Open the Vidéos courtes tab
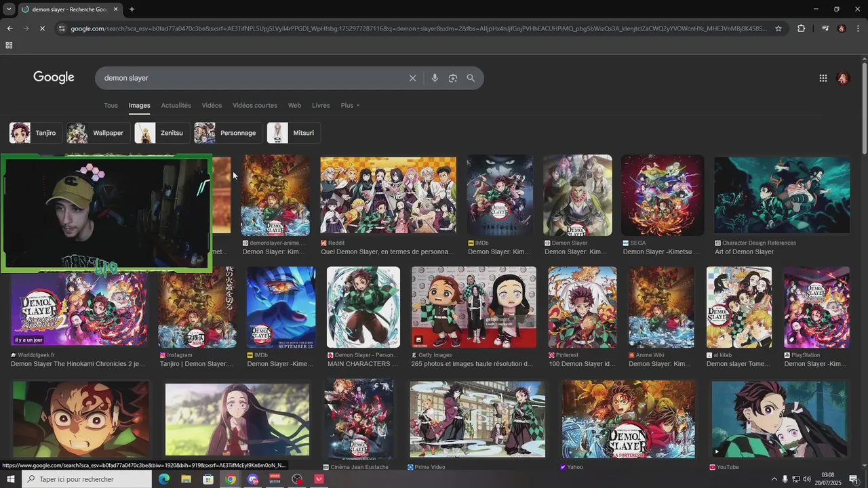The height and width of the screenshot is (488, 868). click(255, 106)
